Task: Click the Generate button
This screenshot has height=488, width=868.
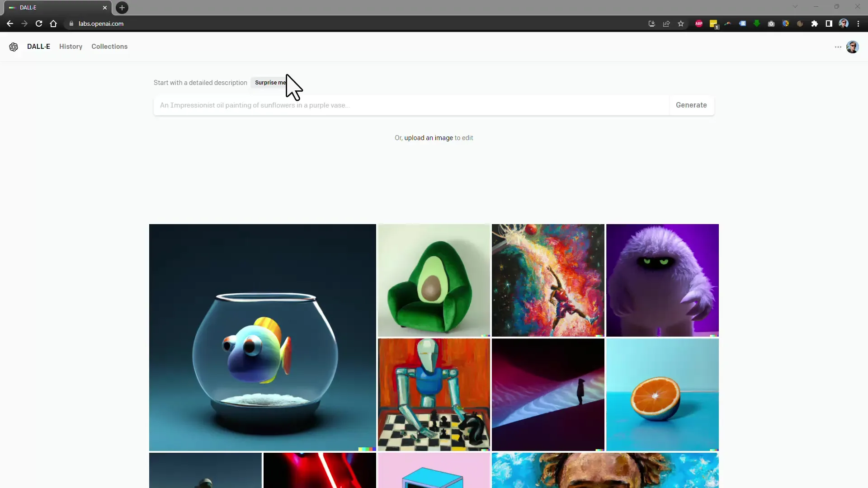Action: pos(692,105)
